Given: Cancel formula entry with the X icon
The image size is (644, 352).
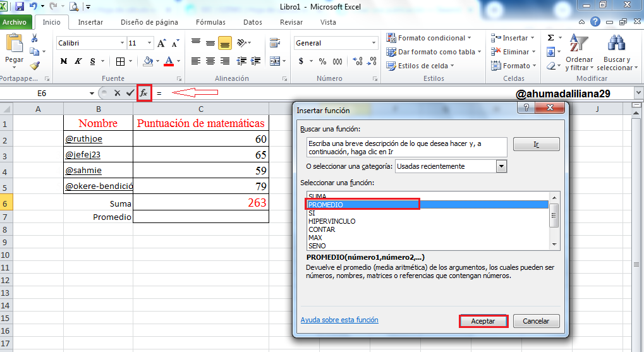Looking at the screenshot, I should pyautogui.click(x=118, y=94).
